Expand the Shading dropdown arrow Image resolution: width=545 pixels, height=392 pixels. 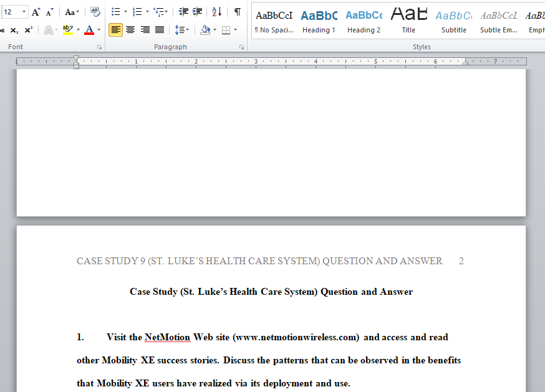pos(215,30)
